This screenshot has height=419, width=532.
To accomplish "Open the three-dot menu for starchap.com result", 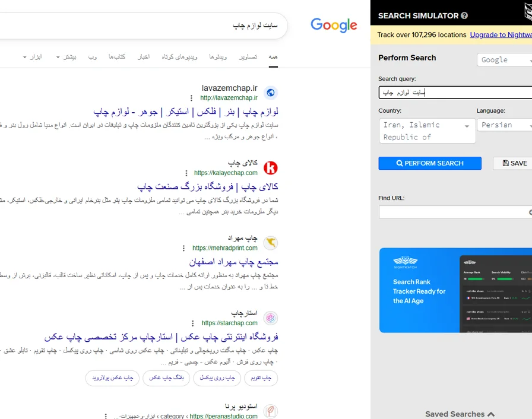I will click(x=193, y=323).
